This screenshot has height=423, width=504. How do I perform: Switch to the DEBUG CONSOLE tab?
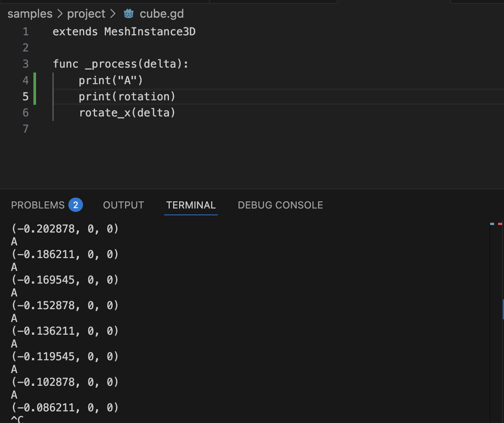tap(280, 205)
